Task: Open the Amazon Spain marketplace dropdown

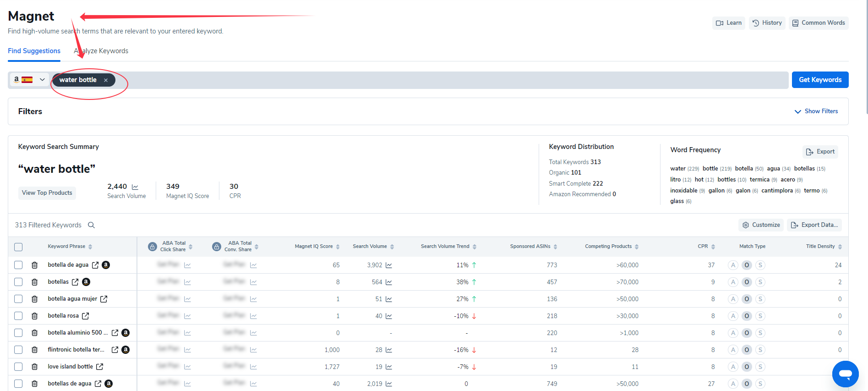Action: [29, 80]
